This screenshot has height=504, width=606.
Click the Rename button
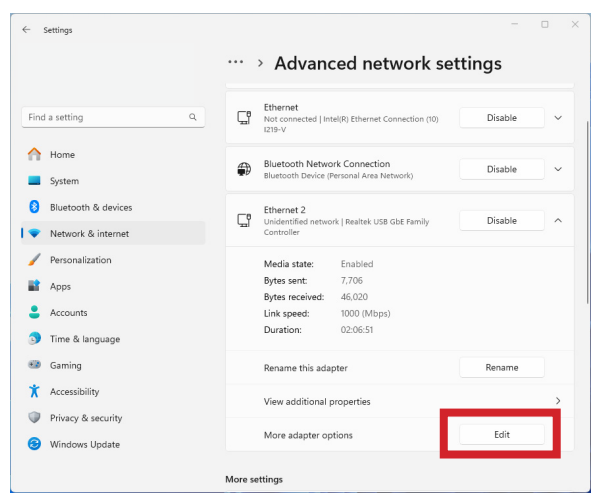click(x=502, y=367)
